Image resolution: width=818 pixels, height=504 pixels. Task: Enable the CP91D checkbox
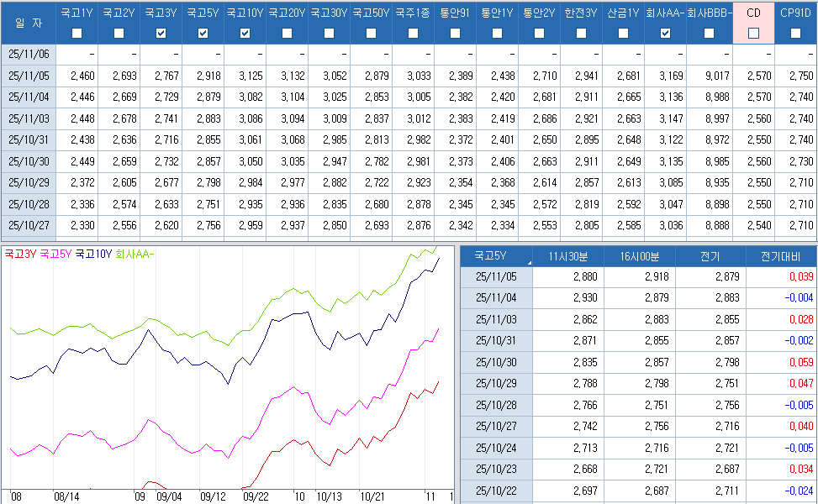tap(795, 34)
